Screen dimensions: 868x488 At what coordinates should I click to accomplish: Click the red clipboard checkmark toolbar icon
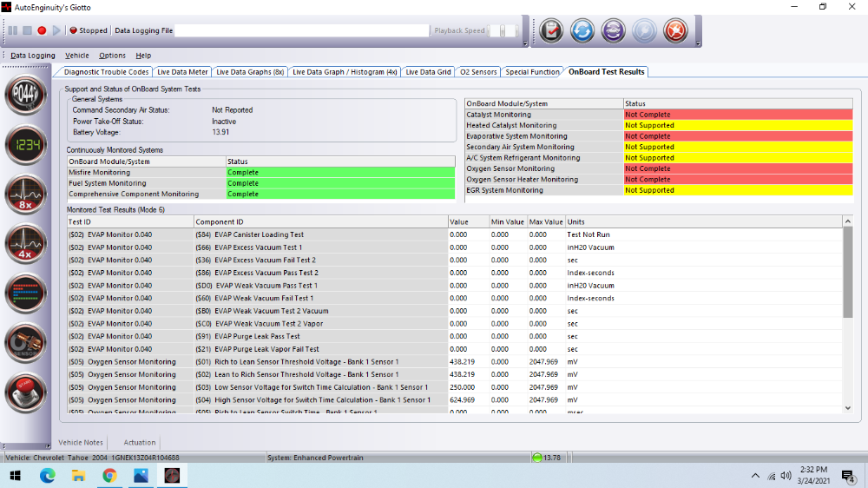(x=551, y=30)
